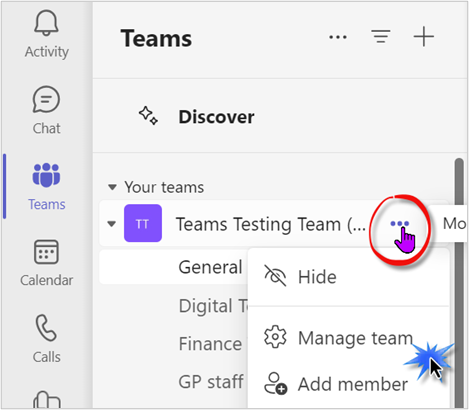Click the more options dots for Teams Testing Team
Screen dimensions: 469x410
(x=399, y=224)
